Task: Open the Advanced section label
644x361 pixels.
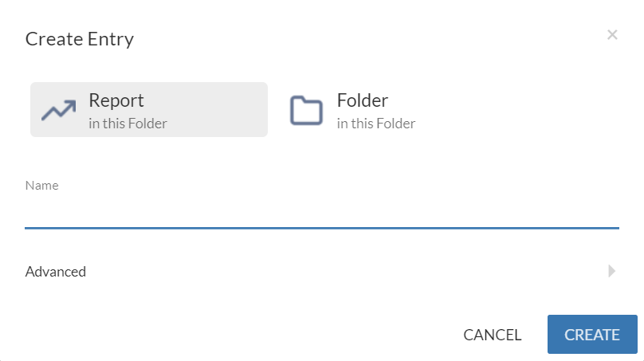Action: pyautogui.click(x=56, y=272)
